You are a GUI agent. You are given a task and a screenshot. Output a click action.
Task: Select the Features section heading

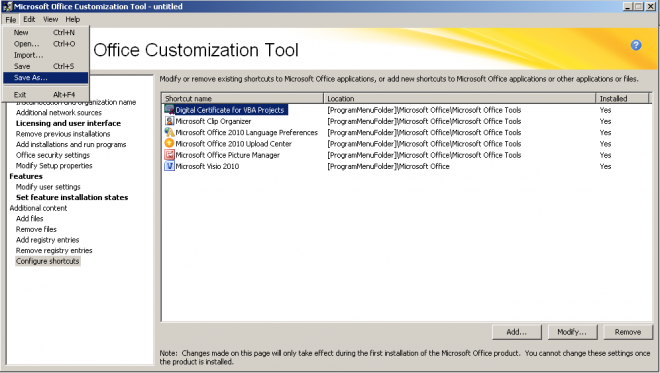pos(26,176)
